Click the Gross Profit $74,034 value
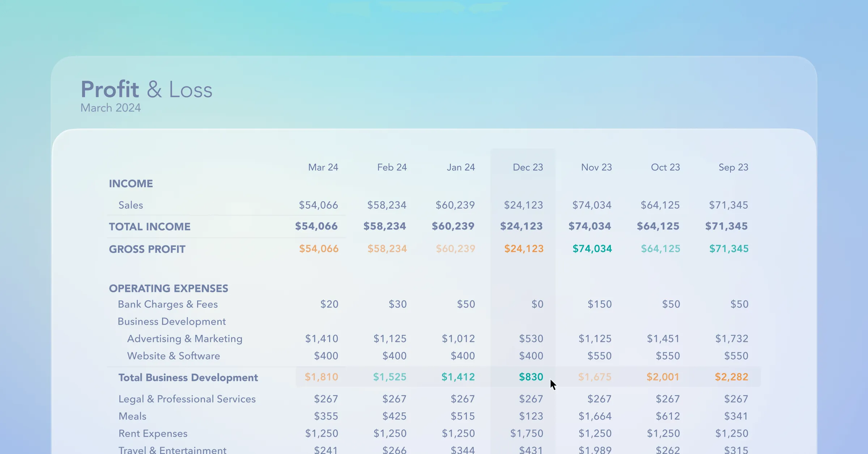The width and height of the screenshot is (868, 454). point(592,249)
